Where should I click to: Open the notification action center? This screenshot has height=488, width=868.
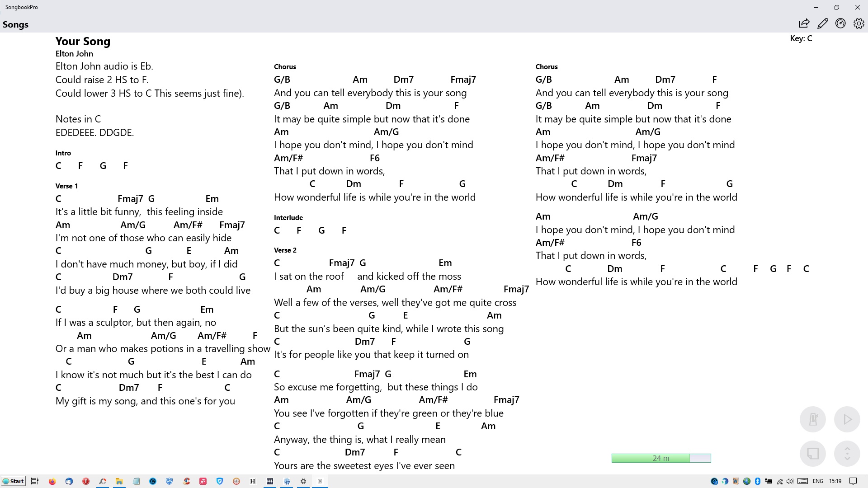(x=853, y=481)
